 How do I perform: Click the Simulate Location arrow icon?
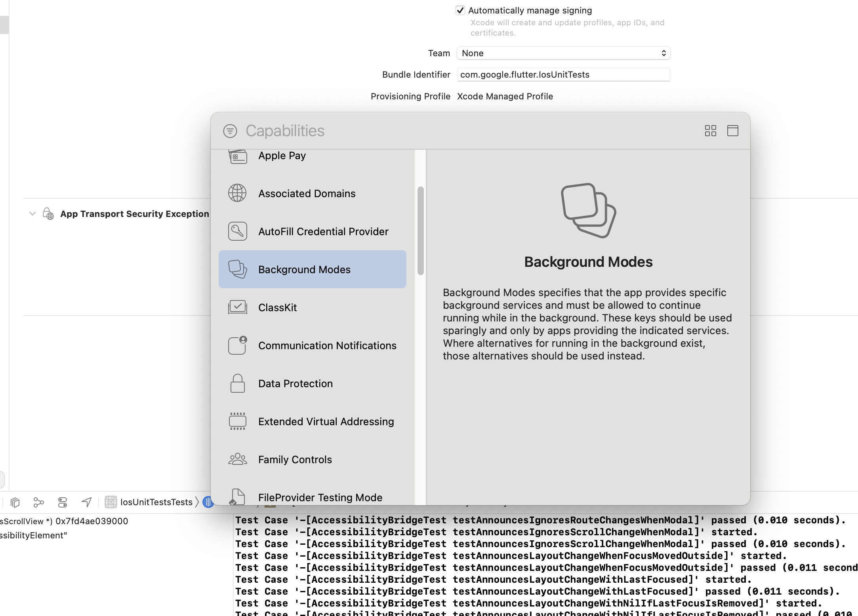tap(86, 502)
